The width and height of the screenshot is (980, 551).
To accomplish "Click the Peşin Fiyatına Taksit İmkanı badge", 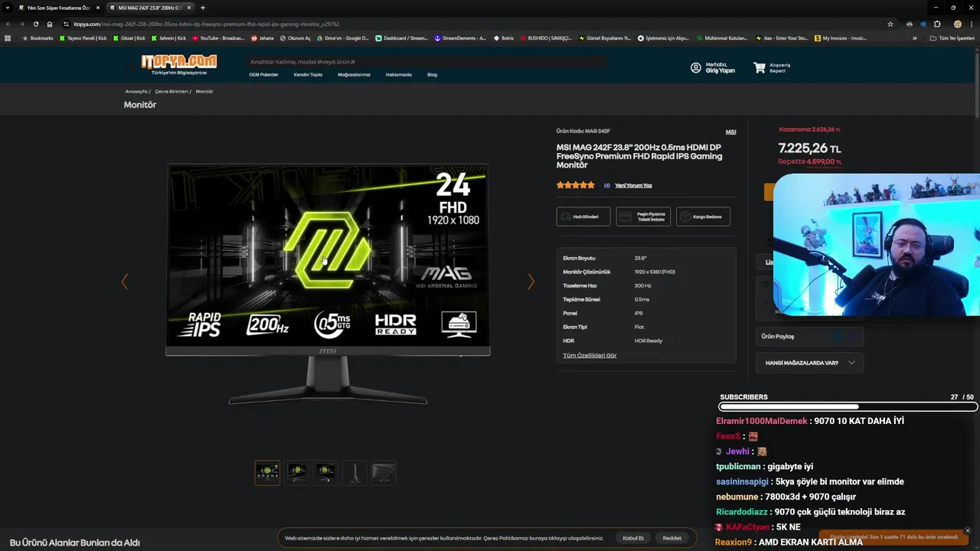I will (x=643, y=217).
